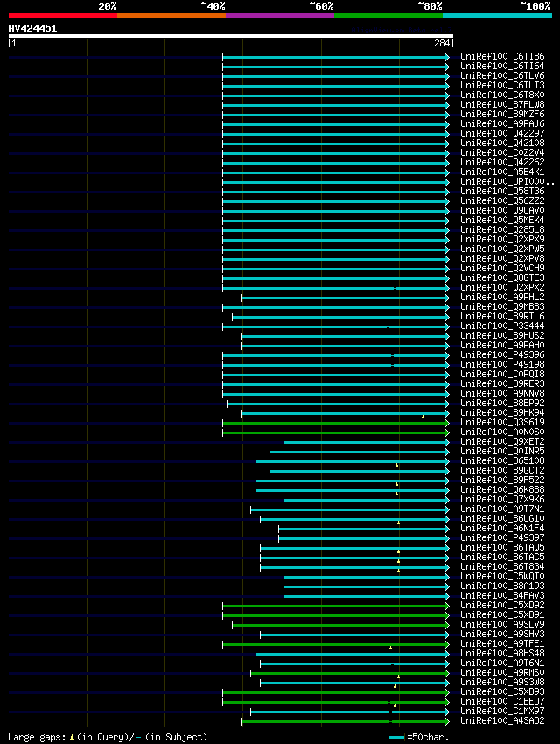Select the white AV424451 query bar
Screen dimensions: 560x744
pos(231,36)
